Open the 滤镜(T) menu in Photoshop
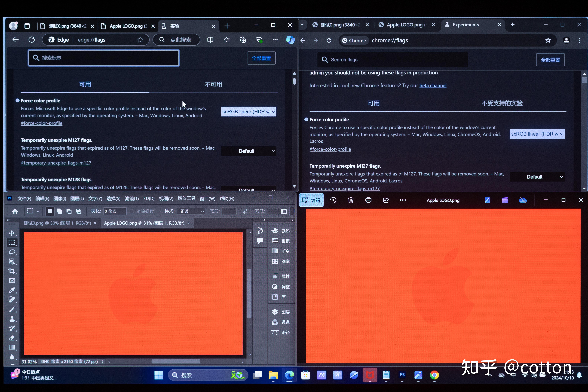Viewport: 588px width, 392px height. [132, 199]
